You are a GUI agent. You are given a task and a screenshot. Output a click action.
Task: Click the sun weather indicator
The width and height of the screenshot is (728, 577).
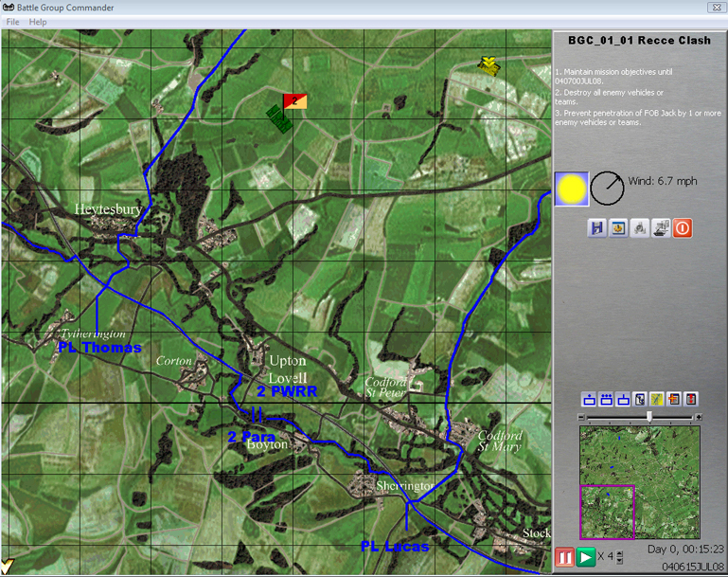pyautogui.click(x=572, y=189)
